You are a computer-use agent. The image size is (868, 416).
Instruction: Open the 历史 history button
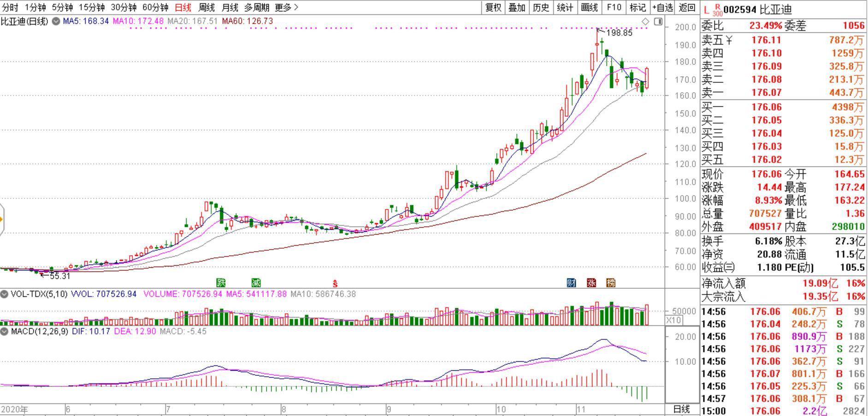click(x=541, y=7)
